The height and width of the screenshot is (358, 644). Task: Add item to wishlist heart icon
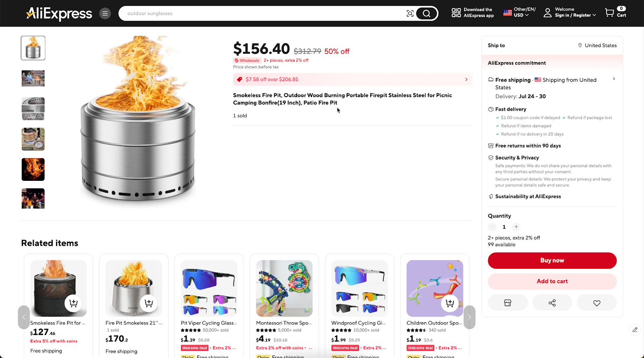597,303
